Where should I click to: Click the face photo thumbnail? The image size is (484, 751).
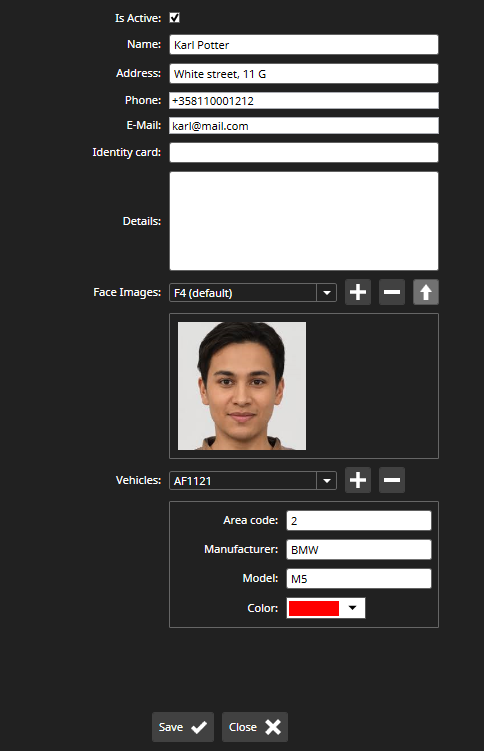pos(242,386)
